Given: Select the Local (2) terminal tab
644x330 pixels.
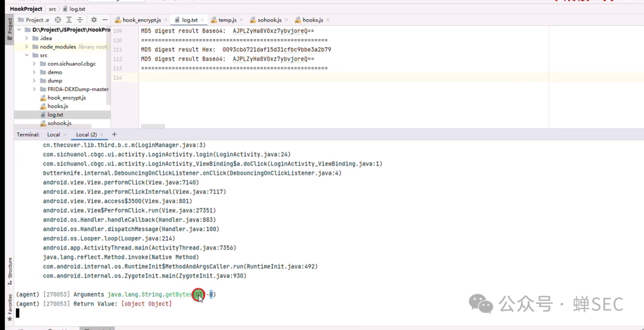Looking at the screenshot, I should tap(86, 135).
